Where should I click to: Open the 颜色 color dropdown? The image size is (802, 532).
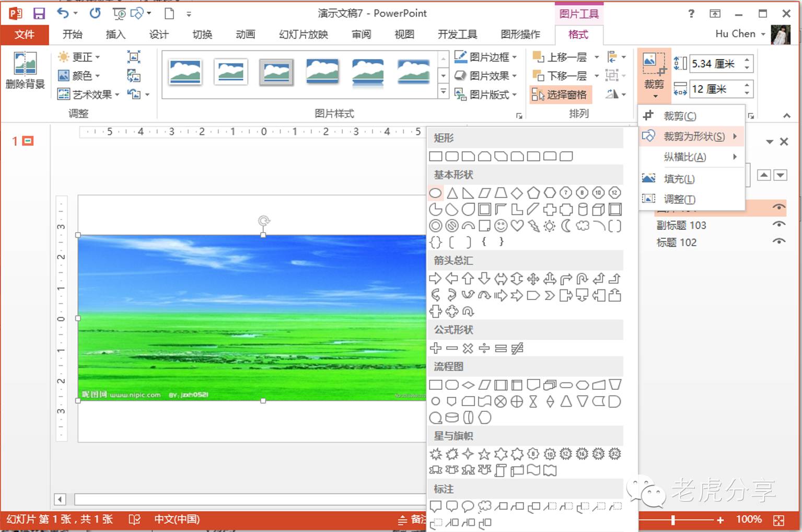coord(79,76)
